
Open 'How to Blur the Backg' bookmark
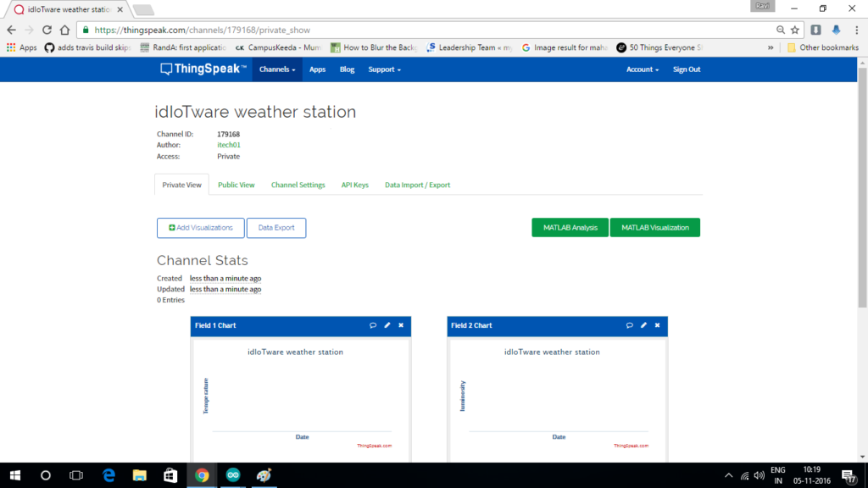(374, 47)
